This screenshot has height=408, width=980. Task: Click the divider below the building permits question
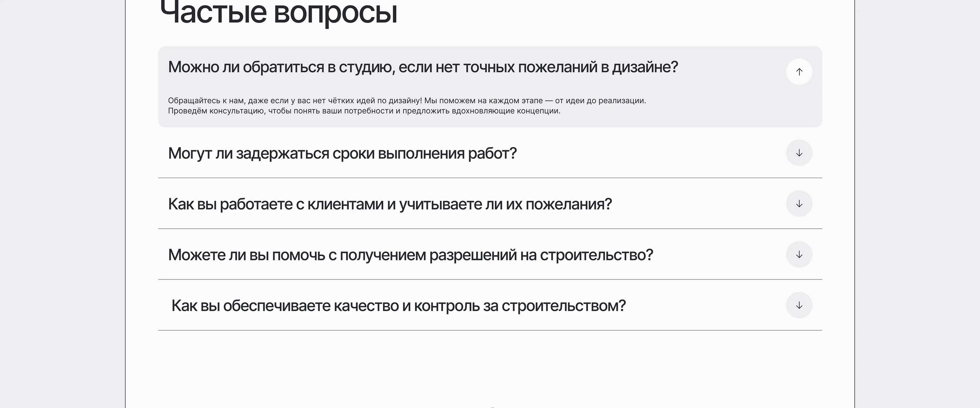coord(490,279)
